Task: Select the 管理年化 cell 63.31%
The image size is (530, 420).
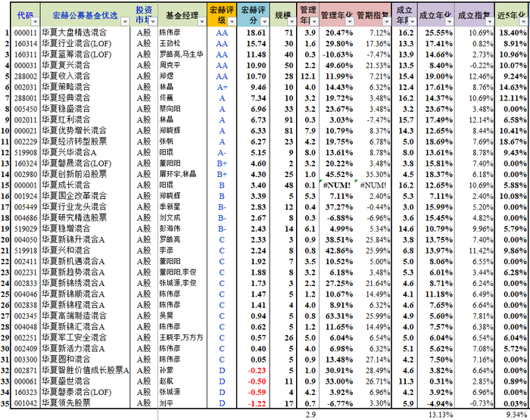Action: tap(337, 316)
